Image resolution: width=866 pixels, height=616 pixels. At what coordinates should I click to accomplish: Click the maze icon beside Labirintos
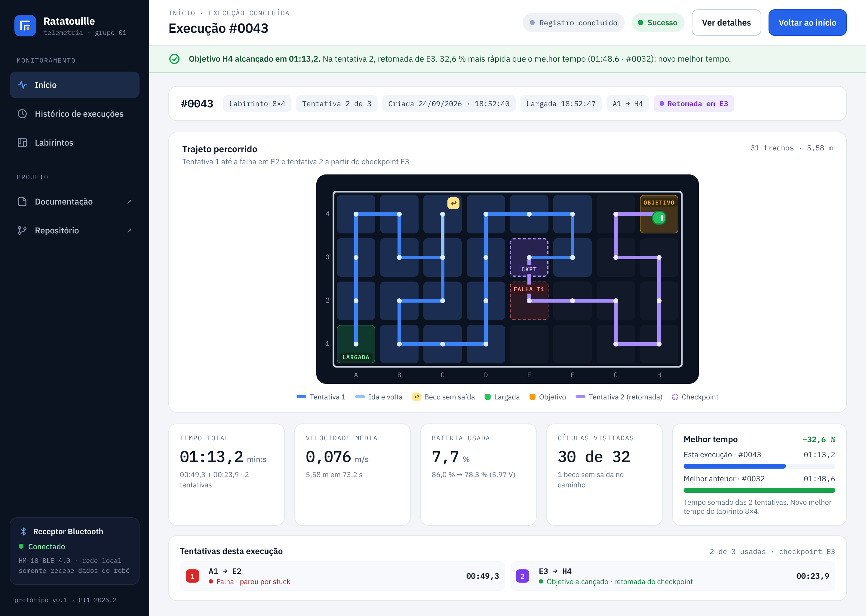coord(22,143)
